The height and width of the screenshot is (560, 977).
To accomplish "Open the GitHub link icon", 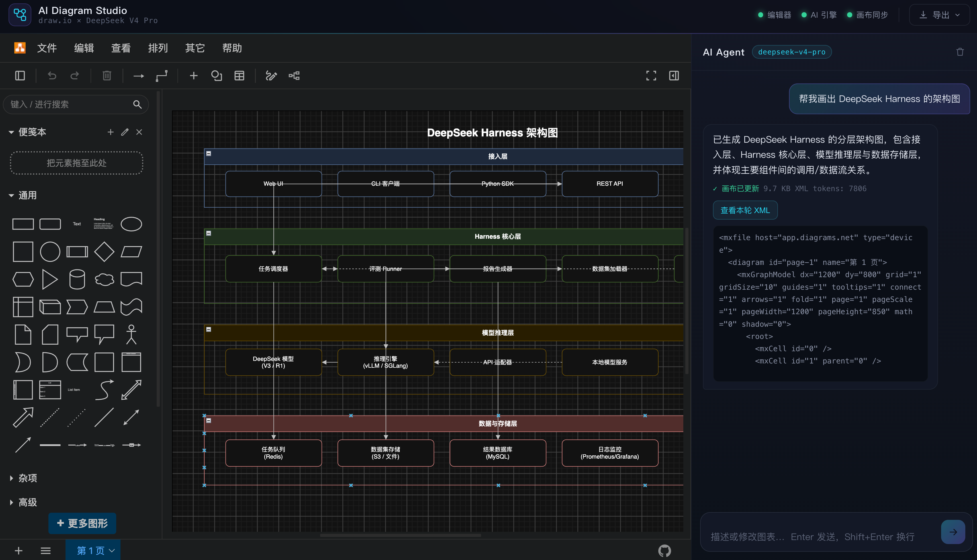I will [x=665, y=551].
